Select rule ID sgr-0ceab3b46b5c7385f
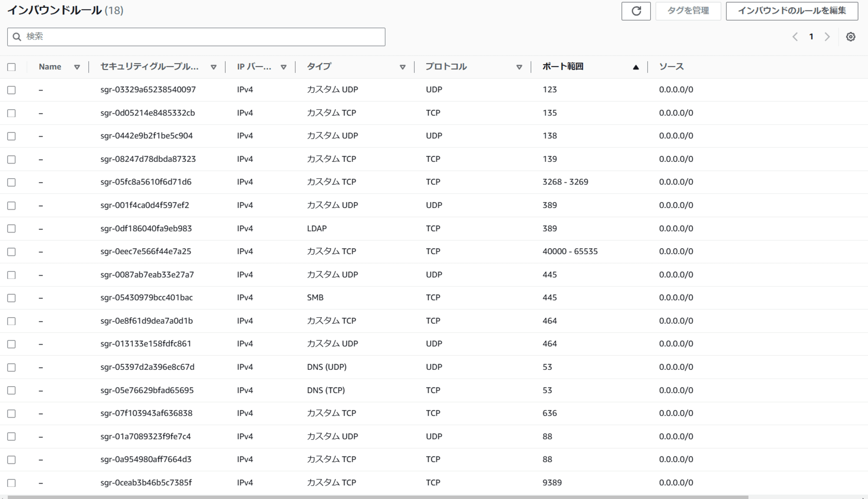This screenshot has width=868, height=499. point(146,483)
